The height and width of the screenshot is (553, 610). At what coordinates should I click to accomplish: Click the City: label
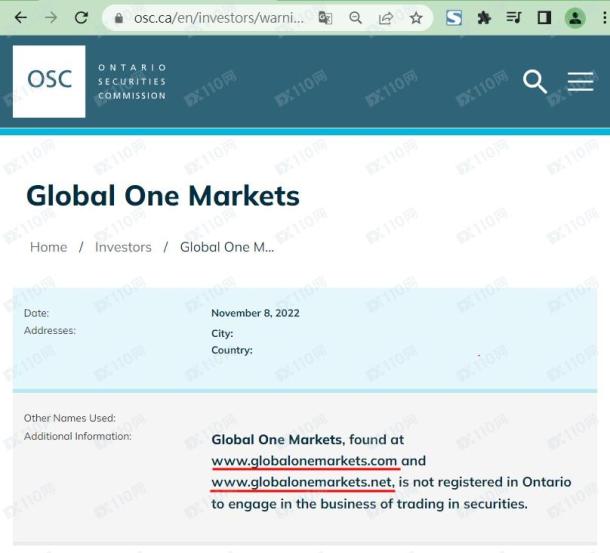coord(222,334)
